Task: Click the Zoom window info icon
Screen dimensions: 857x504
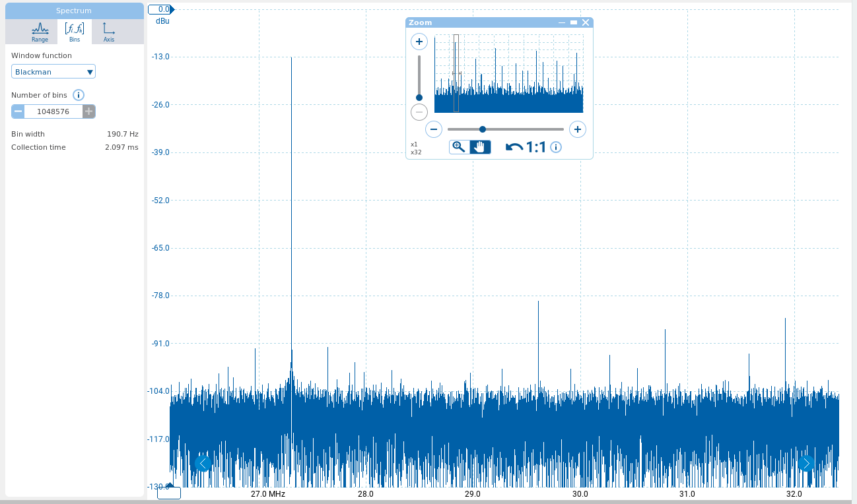Action: [555, 147]
